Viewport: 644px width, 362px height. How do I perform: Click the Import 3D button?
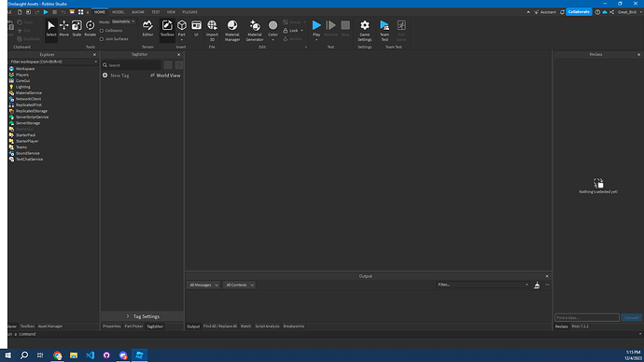pyautogui.click(x=212, y=31)
